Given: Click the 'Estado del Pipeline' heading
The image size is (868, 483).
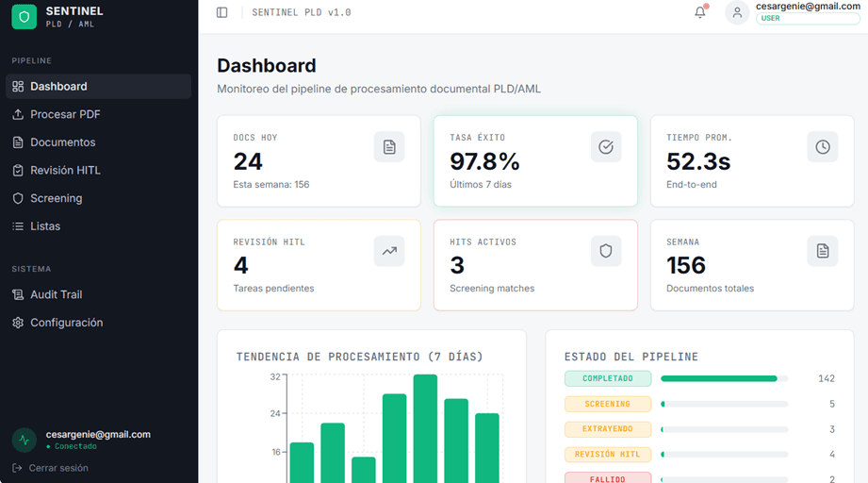Looking at the screenshot, I should (x=631, y=357).
